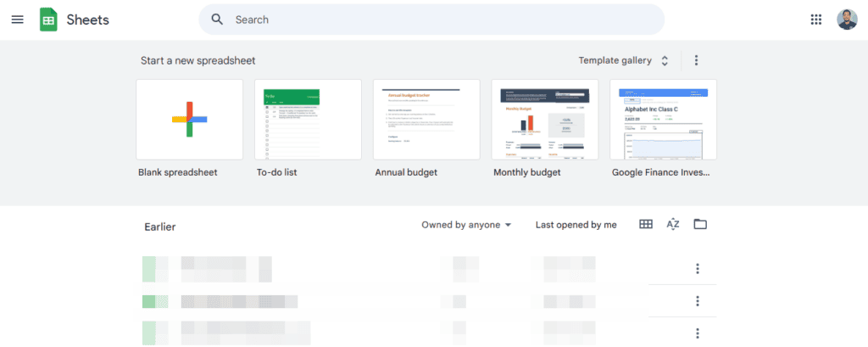Click the Last opened by me header
868x347 pixels.
click(x=576, y=225)
